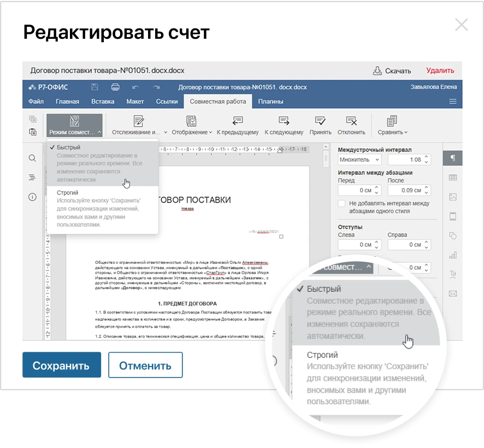Click the undo arrow icon
This screenshot has width=484, height=448.
[136, 87]
